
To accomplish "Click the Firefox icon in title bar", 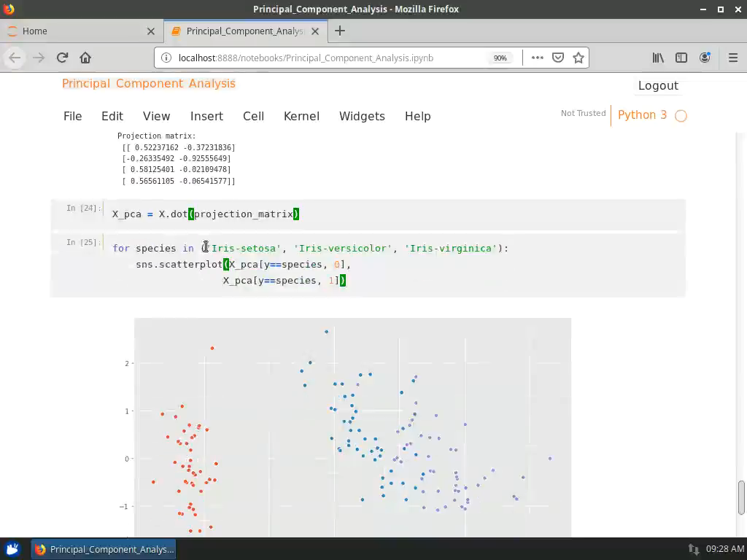I will point(9,9).
